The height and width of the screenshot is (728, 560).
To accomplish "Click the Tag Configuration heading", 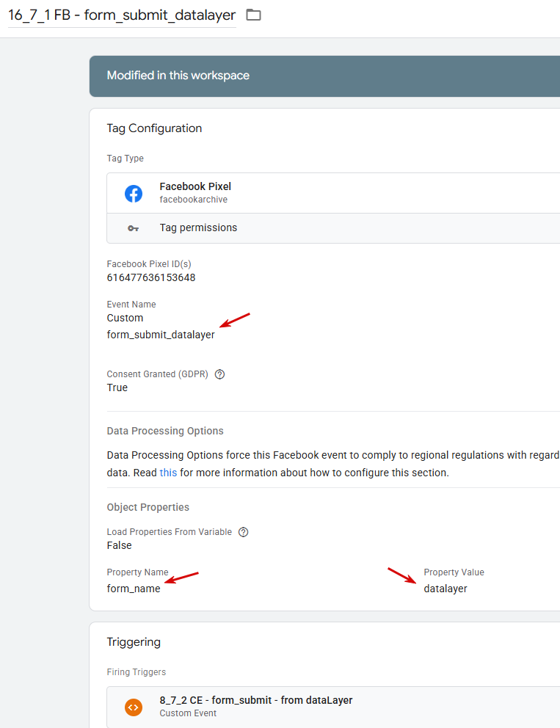I will [154, 128].
